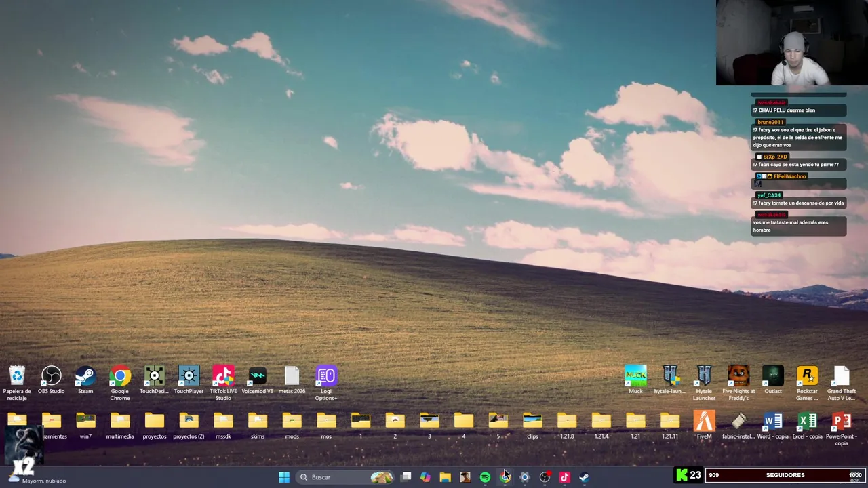Select the folder named 2
Screen dimensions: 868x488
click(x=395, y=426)
